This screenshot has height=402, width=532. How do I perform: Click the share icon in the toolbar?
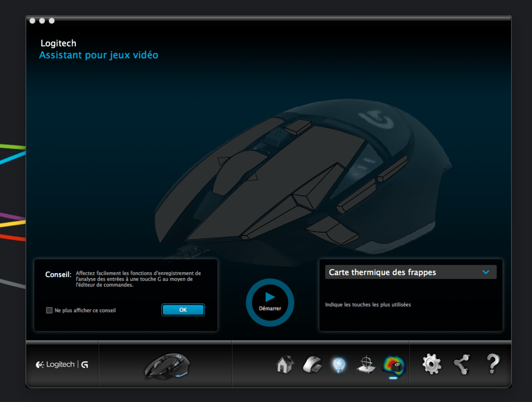click(462, 364)
